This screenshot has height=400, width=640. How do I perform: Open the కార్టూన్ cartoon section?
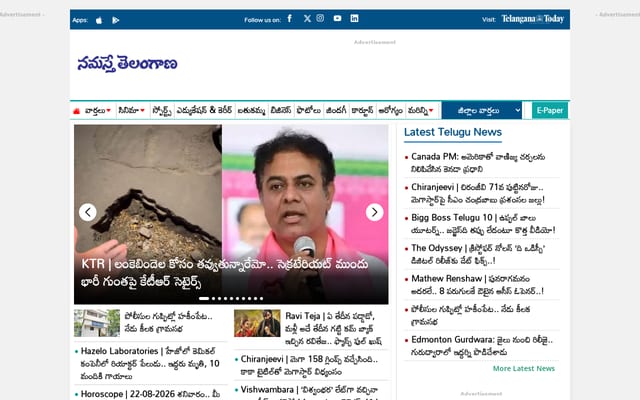(362, 110)
